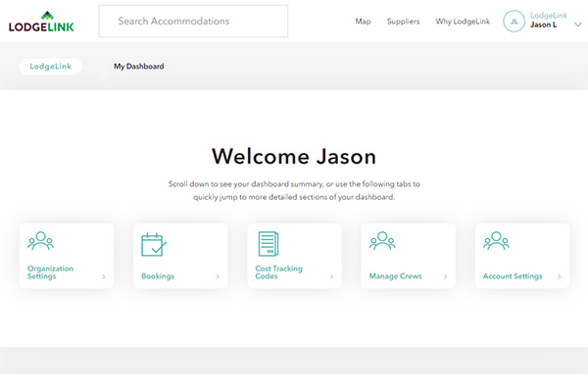
Task: Click the Account Settings people icon
Action: (496, 241)
